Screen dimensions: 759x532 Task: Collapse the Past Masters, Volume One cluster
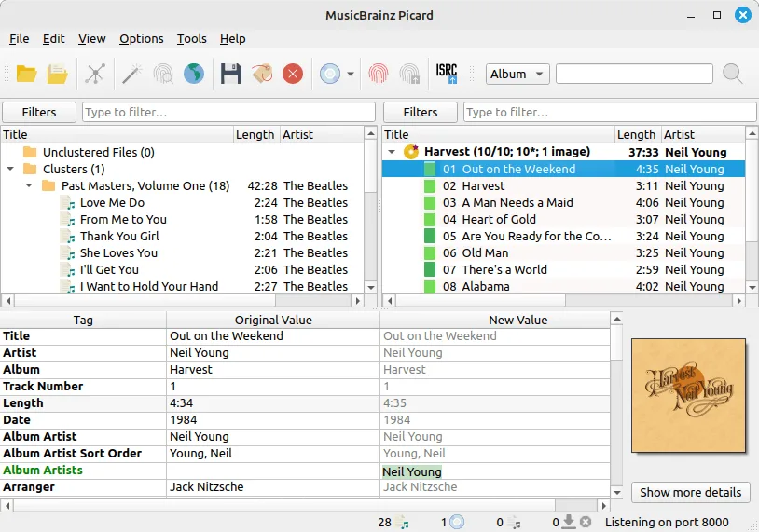click(29, 185)
